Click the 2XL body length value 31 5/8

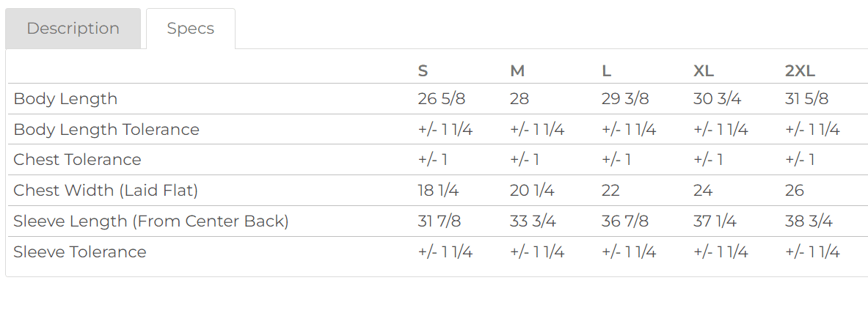tap(806, 99)
